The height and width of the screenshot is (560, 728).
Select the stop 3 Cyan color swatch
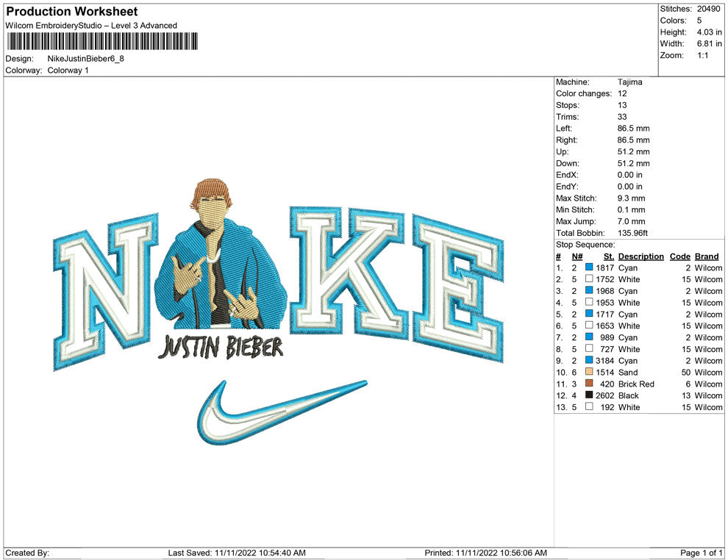(x=589, y=290)
